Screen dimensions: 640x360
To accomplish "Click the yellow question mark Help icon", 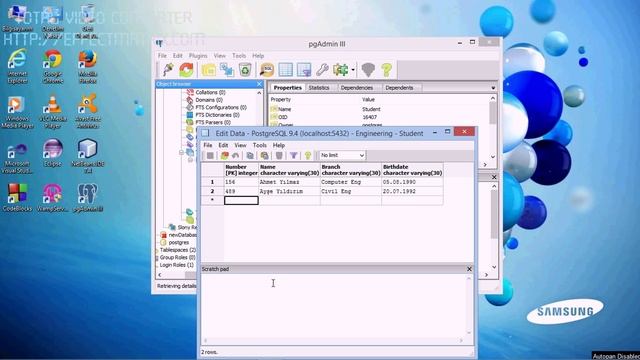I will coord(387,70).
